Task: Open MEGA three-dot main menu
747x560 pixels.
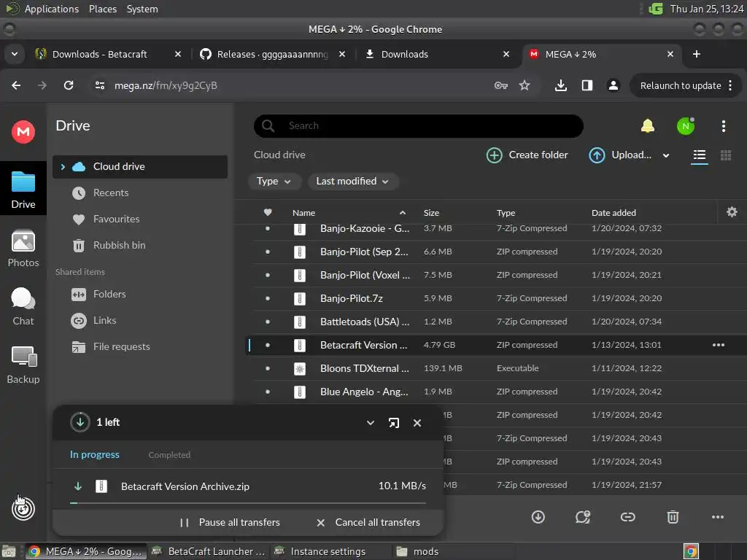Action: tap(724, 126)
